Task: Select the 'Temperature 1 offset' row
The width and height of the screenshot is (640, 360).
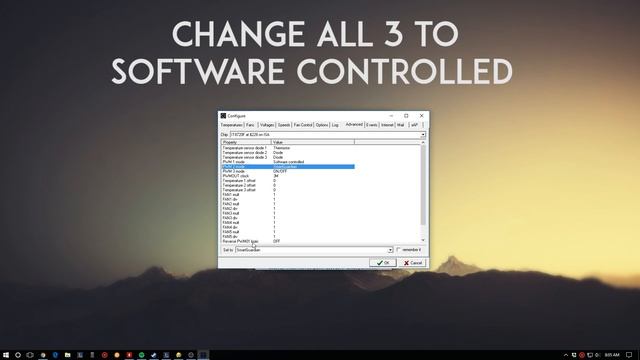Action: pos(288,180)
